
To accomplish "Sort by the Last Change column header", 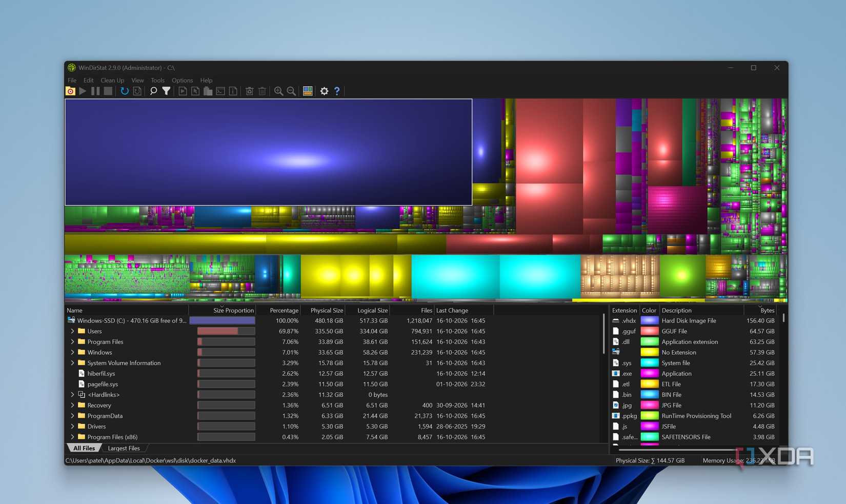I will point(464,310).
